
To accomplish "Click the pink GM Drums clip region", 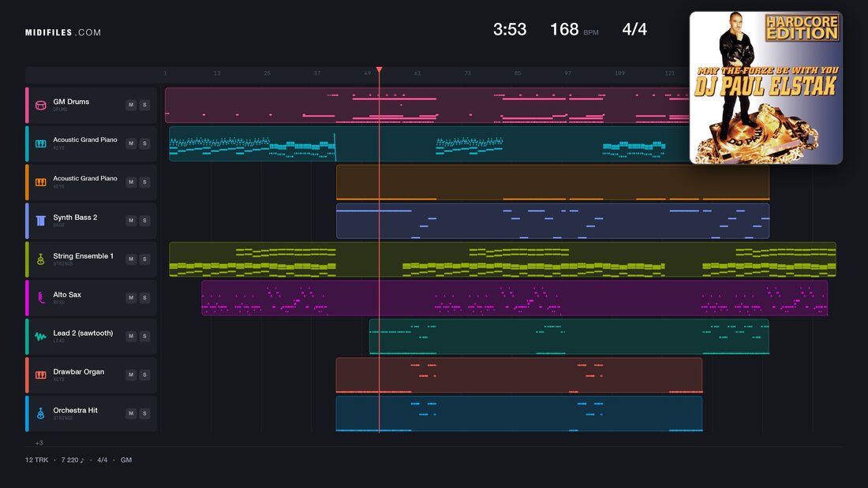I will click(x=427, y=105).
